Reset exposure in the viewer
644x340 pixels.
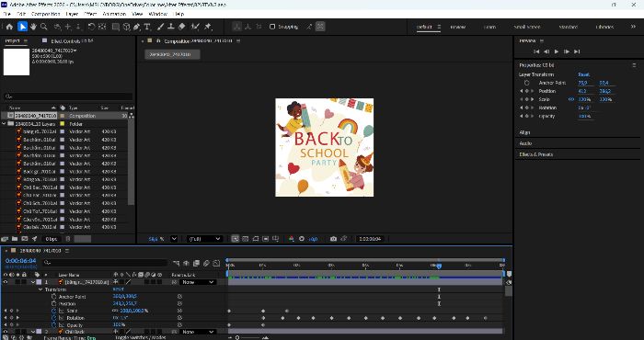pyautogui.click(x=302, y=239)
